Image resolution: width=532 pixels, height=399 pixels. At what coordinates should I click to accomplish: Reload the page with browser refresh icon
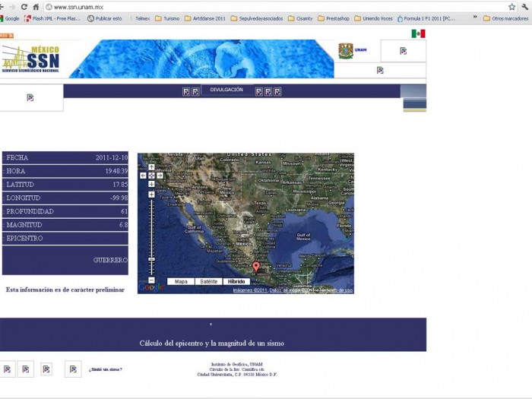24,7
